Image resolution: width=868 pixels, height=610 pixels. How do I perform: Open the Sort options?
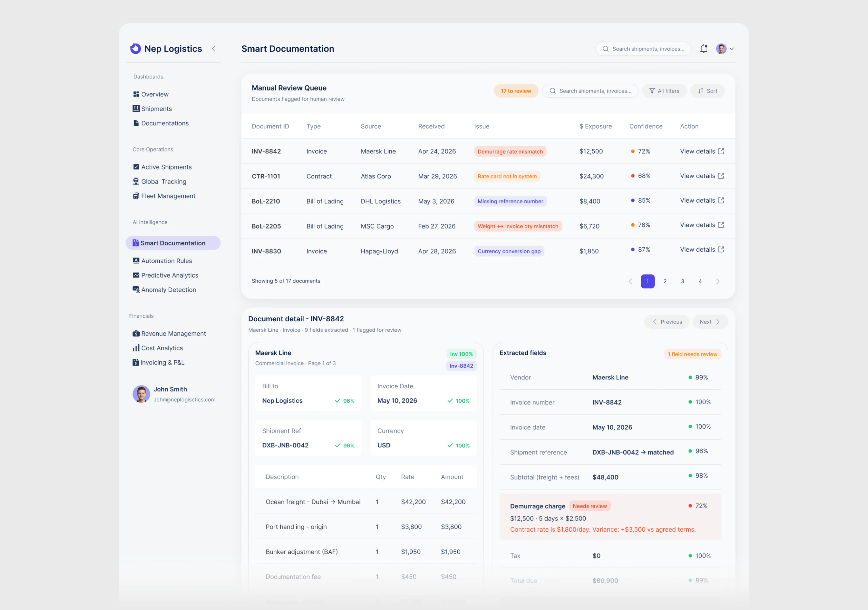(x=707, y=91)
